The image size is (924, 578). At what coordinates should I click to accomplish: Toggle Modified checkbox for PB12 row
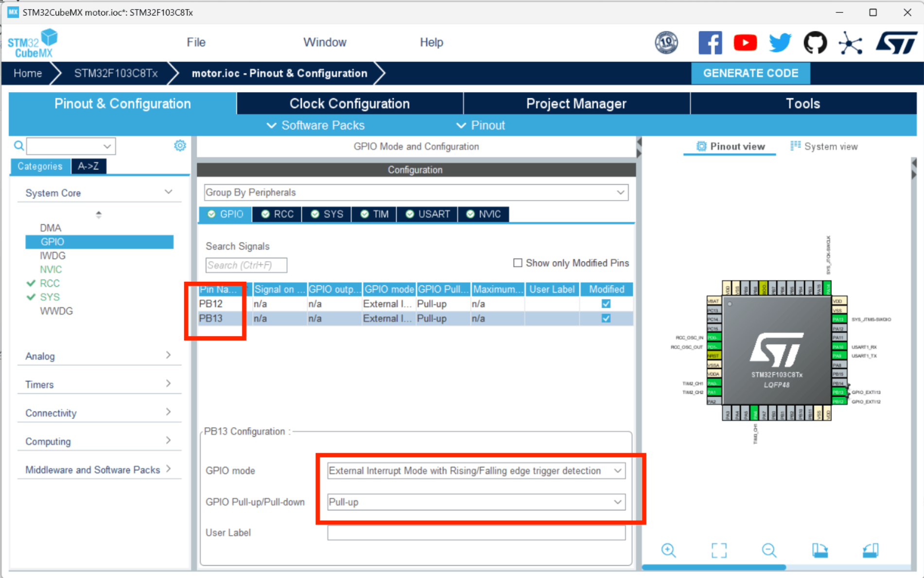point(606,304)
